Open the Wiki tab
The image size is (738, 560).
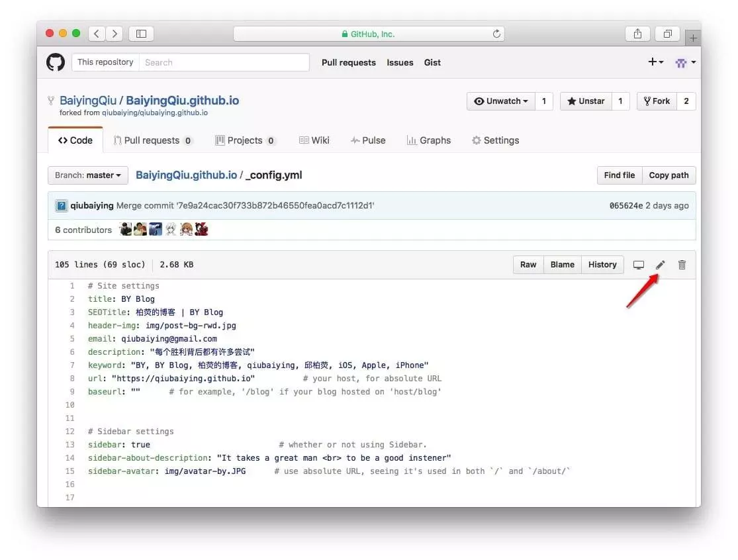(314, 140)
